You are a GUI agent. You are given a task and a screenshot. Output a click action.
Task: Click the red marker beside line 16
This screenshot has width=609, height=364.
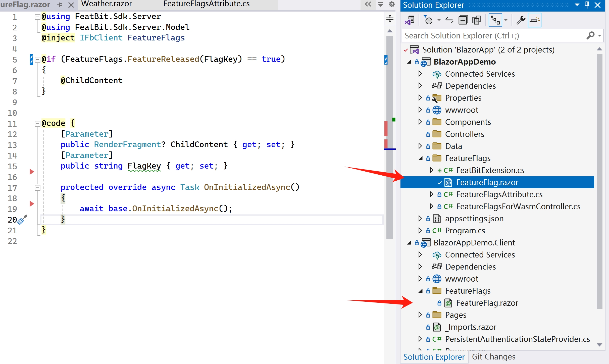[x=32, y=172]
